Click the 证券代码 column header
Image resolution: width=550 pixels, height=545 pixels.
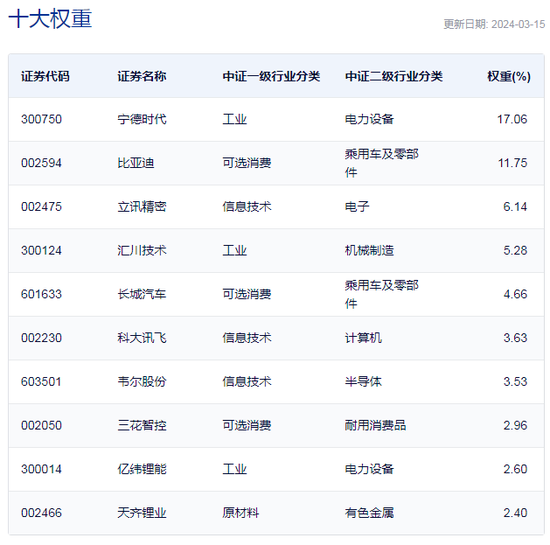[45, 76]
